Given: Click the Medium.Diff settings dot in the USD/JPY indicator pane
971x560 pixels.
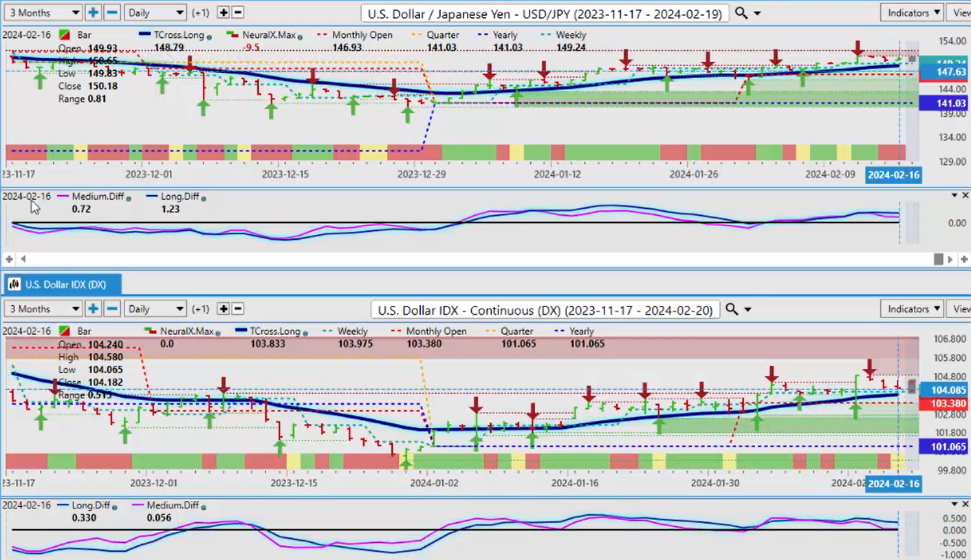Looking at the screenshot, I should [129, 198].
